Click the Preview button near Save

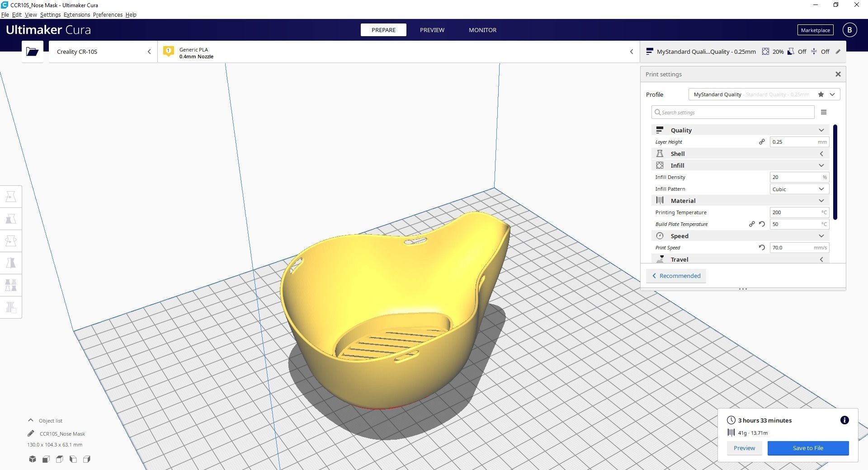(x=744, y=448)
